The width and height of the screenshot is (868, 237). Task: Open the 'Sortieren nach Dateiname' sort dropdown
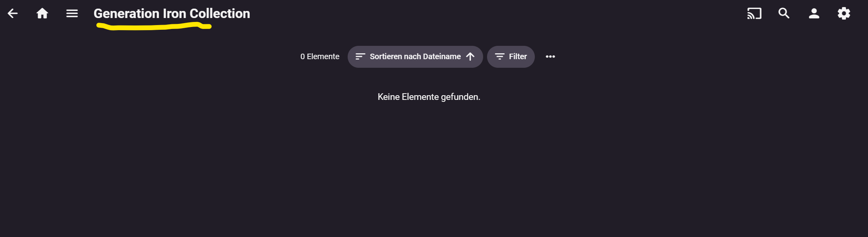pos(415,57)
